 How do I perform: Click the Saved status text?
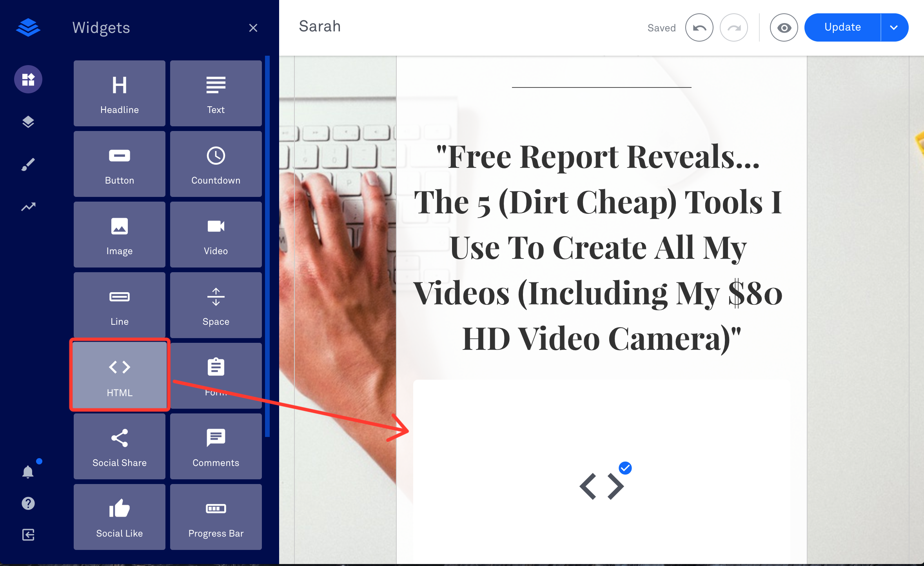662,28
